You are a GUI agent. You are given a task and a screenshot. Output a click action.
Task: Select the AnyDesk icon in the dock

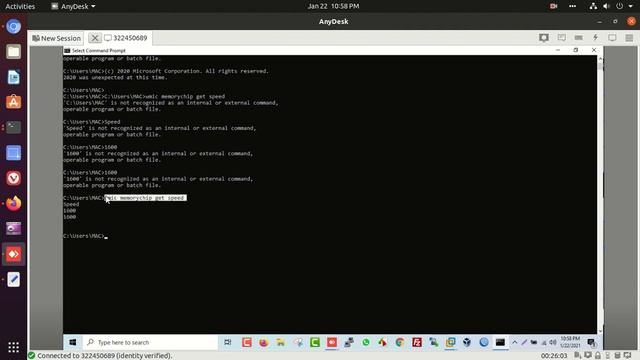click(x=13, y=254)
